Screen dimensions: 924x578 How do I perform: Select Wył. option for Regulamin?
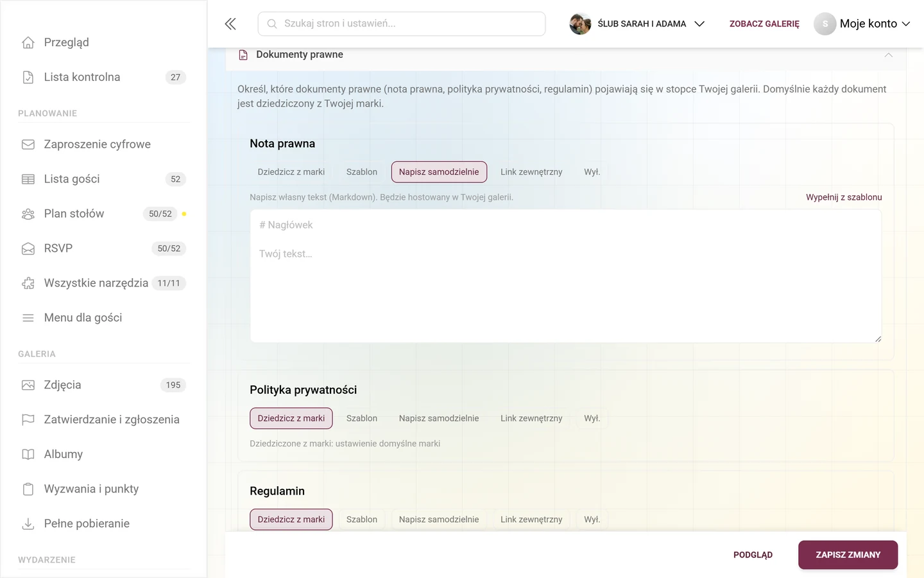(x=592, y=520)
